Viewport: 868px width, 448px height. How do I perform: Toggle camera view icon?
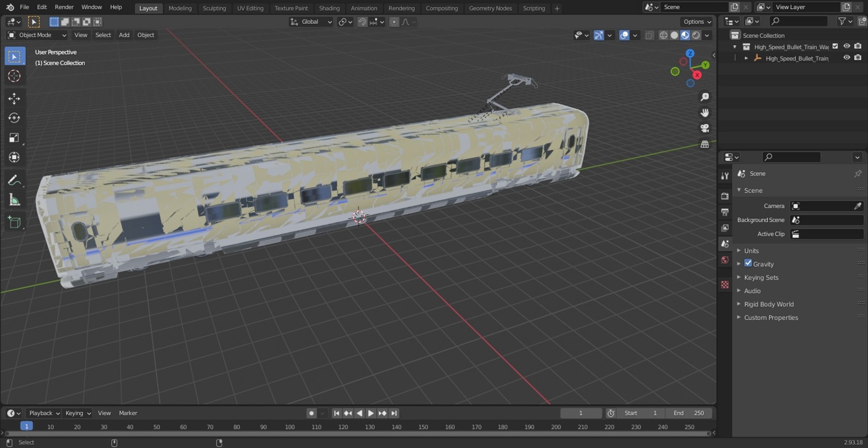pyautogui.click(x=704, y=128)
